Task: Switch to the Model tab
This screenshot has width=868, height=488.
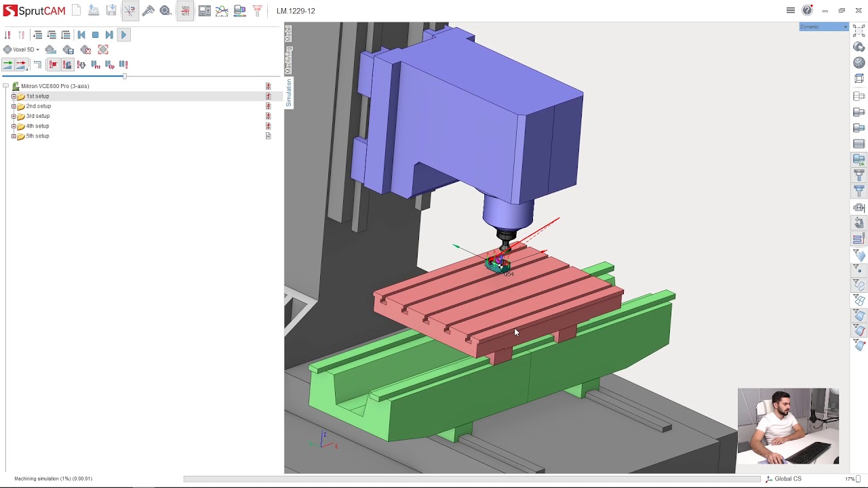Action: (x=288, y=33)
